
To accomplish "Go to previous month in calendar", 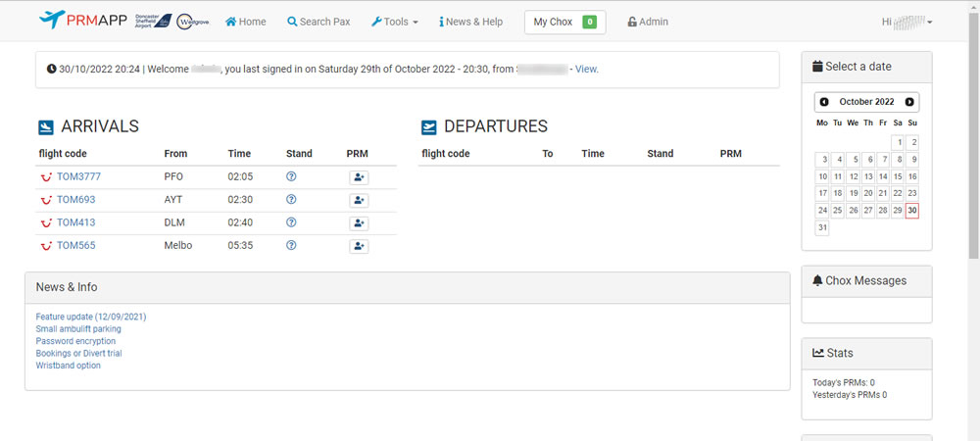I will pos(824,102).
